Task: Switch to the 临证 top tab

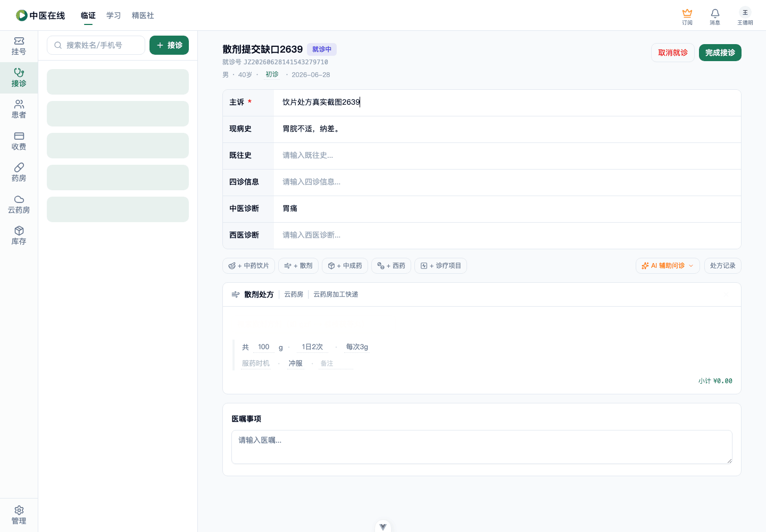Action: pyautogui.click(x=88, y=15)
